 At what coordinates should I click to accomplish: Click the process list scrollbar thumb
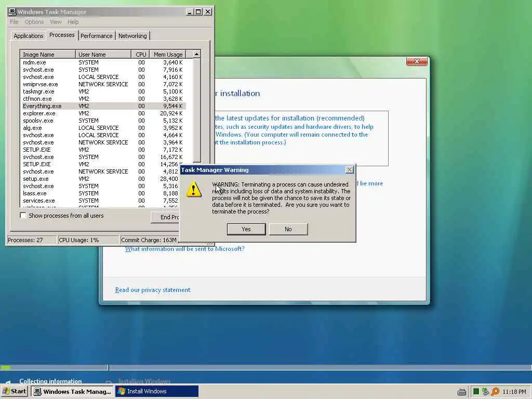click(196, 110)
